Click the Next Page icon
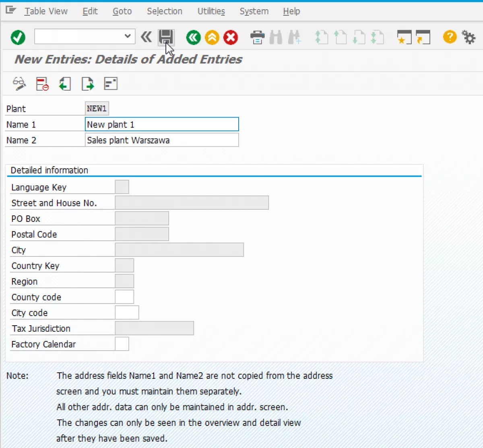This screenshot has height=448, width=483. [359, 37]
